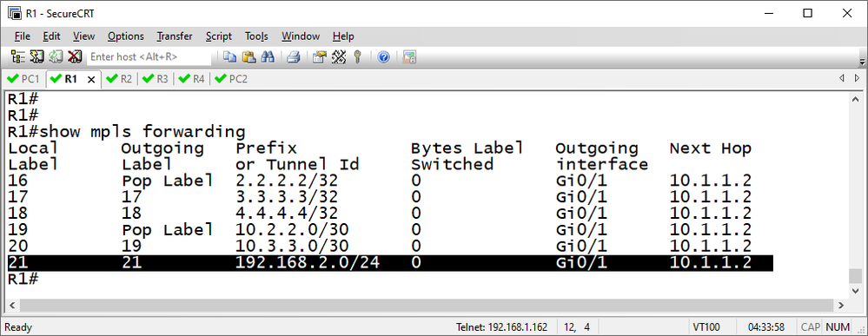The image size is (868, 336).
Task: Click the Disconnect session icon
Action: click(x=74, y=56)
